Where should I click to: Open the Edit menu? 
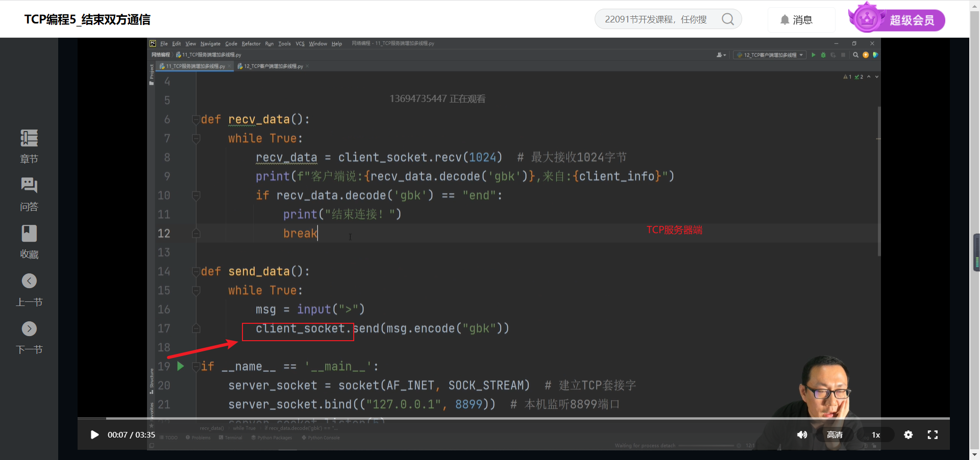pyautogui.click(x=177, y=44)
